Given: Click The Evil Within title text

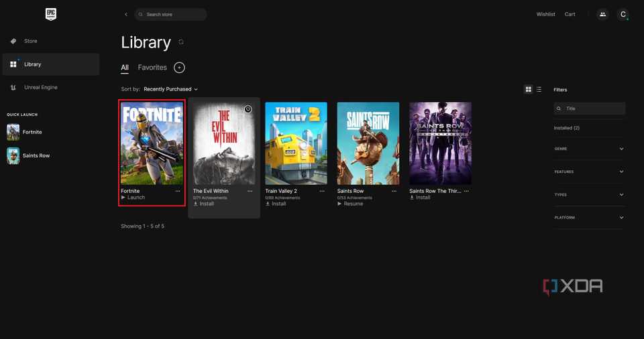Looking at the screenshot, I should click(x=211, y=191).
